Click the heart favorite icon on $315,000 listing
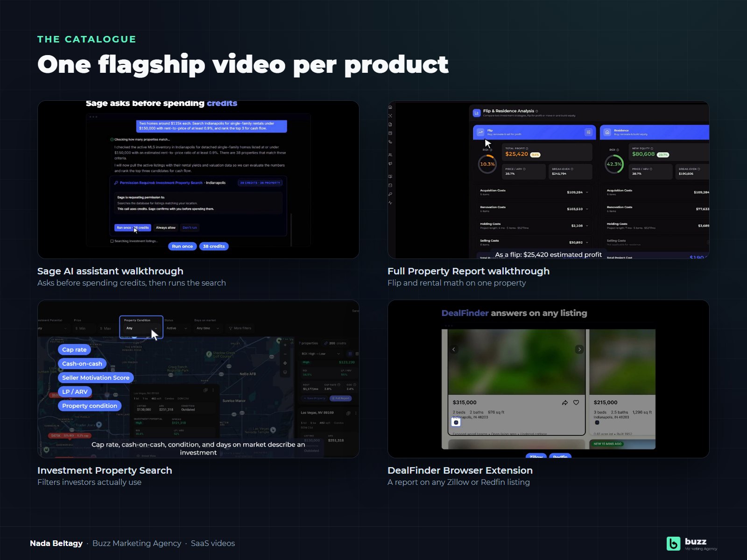 [576, 402]
